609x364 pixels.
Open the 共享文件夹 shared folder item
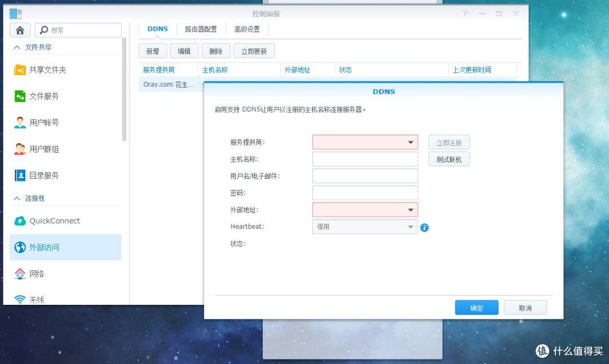click(65, 70)
